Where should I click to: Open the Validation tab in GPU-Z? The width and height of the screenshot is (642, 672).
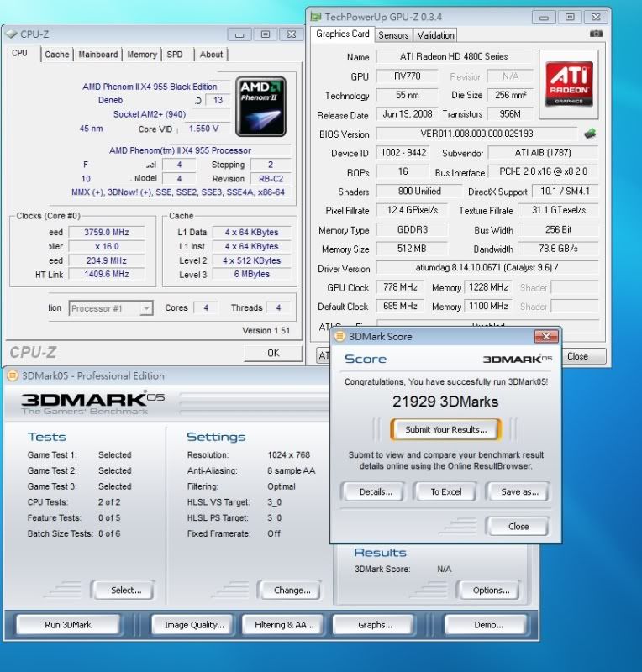click(x=436, y=35)
